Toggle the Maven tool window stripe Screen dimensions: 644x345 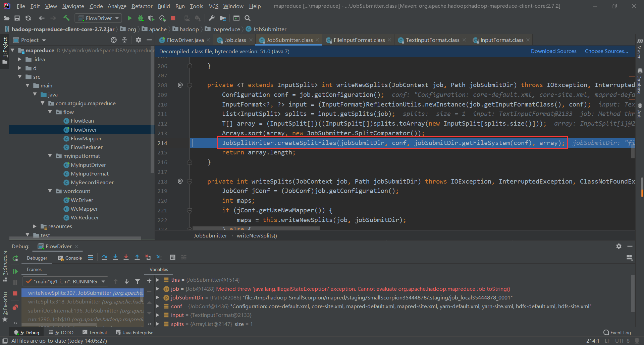640,49
